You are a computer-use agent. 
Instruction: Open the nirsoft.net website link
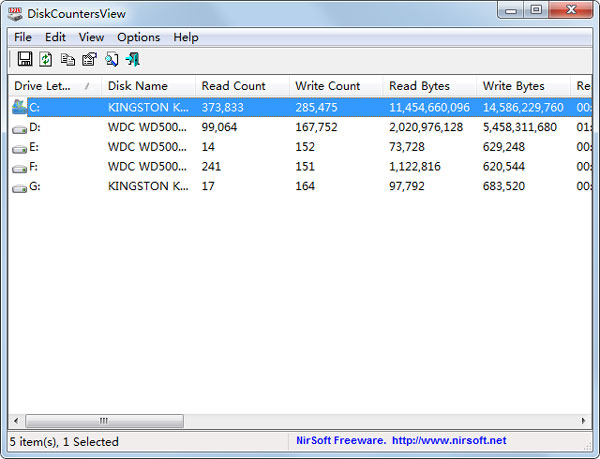[x=449, y=441]
